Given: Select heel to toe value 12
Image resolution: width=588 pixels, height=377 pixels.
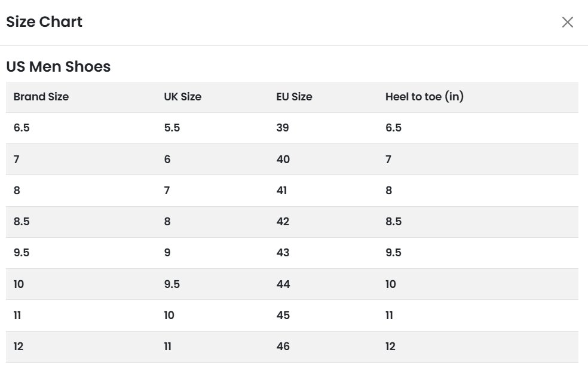Looking at the screenshot, I should [x=390, y=347].
